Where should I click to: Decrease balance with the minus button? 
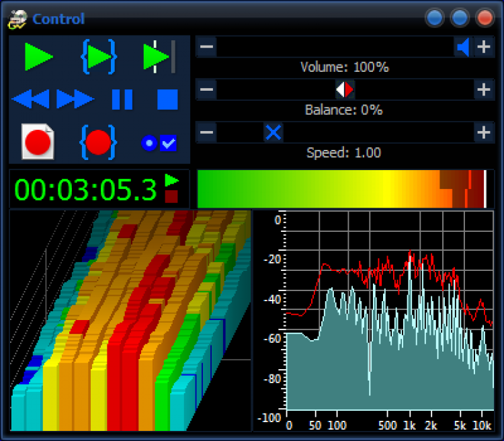206,89
